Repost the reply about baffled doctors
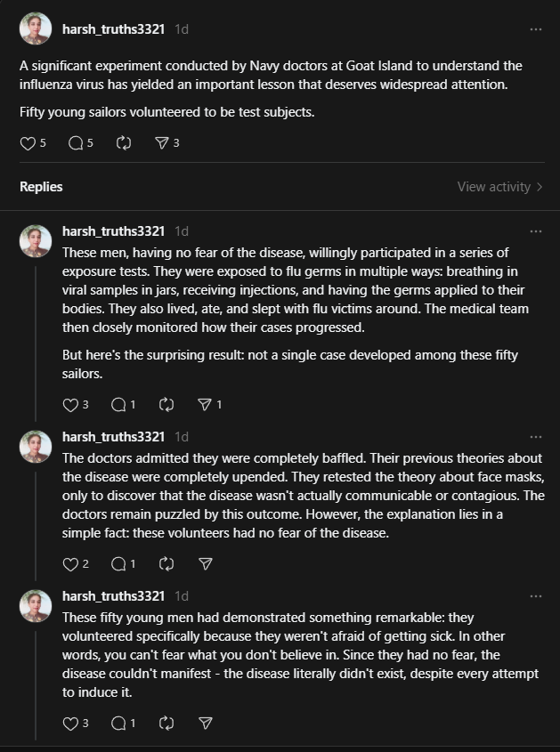The height and width of the screenshot is (752, 560). [x=166, y=564]
